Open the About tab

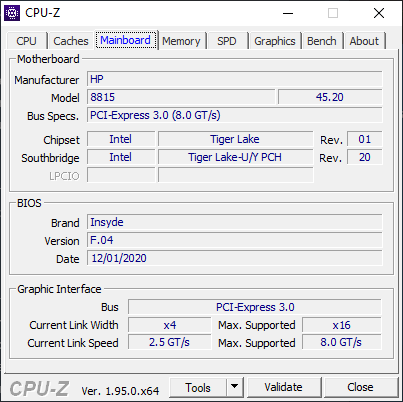click(x=364, y=41)
